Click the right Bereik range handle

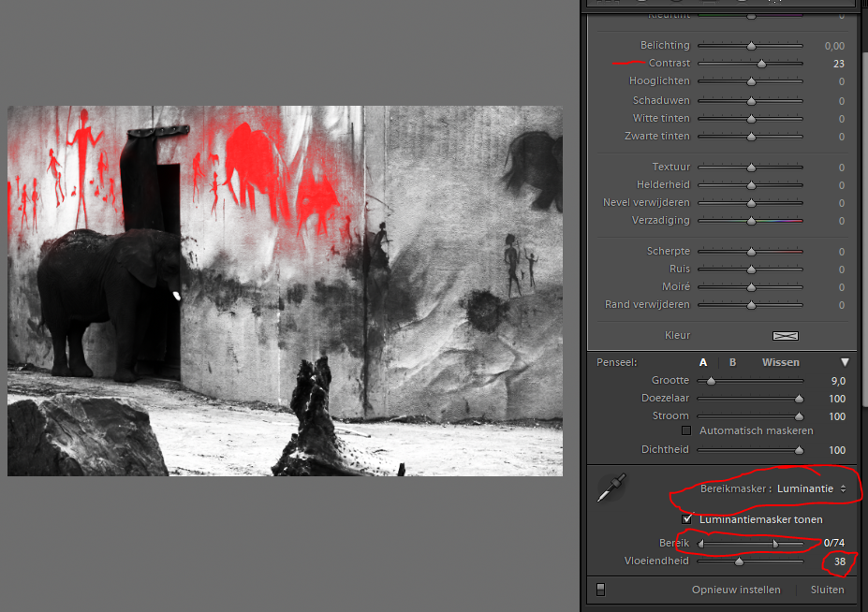(x=775, y=543)
